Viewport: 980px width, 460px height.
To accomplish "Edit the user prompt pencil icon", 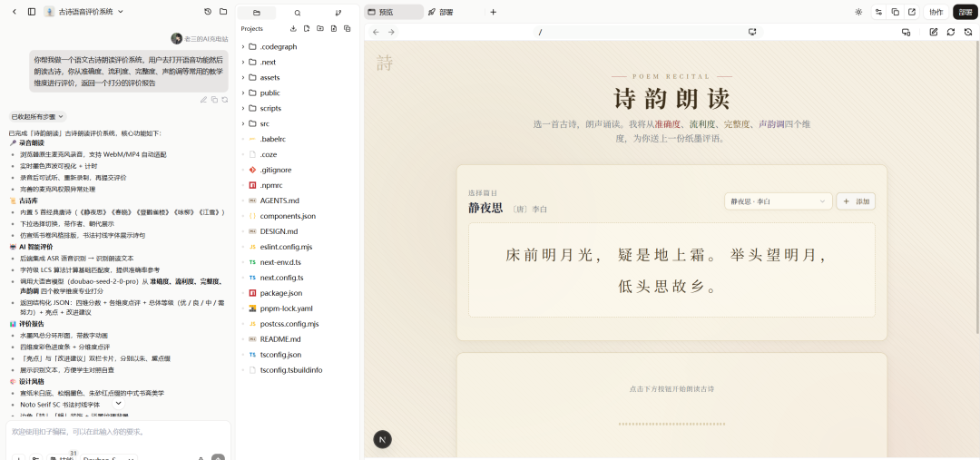I will tap(203, 100).
